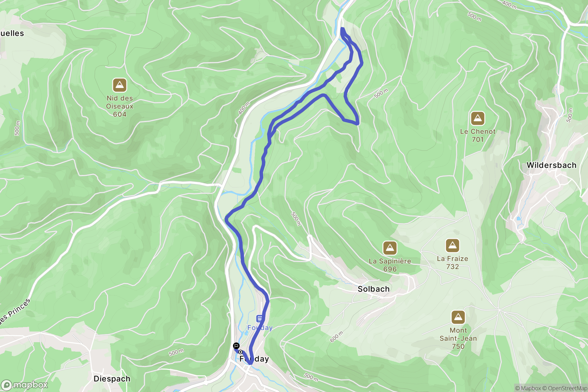This screenshot has width=588, height=392.
Task: Click the northern tip of the blue route
Action: point(342,29)
